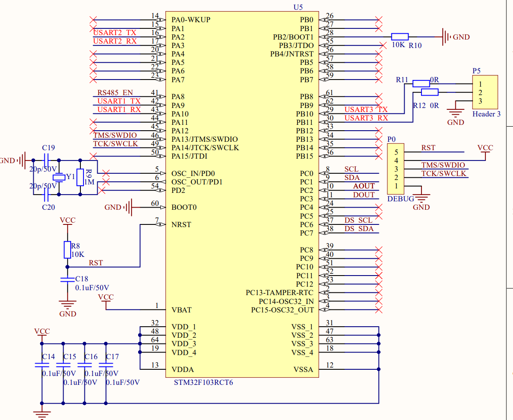Select the C19 20p capacitor symbol
Image resolution: width=513 pixels, height=420 pixels.
46,160
